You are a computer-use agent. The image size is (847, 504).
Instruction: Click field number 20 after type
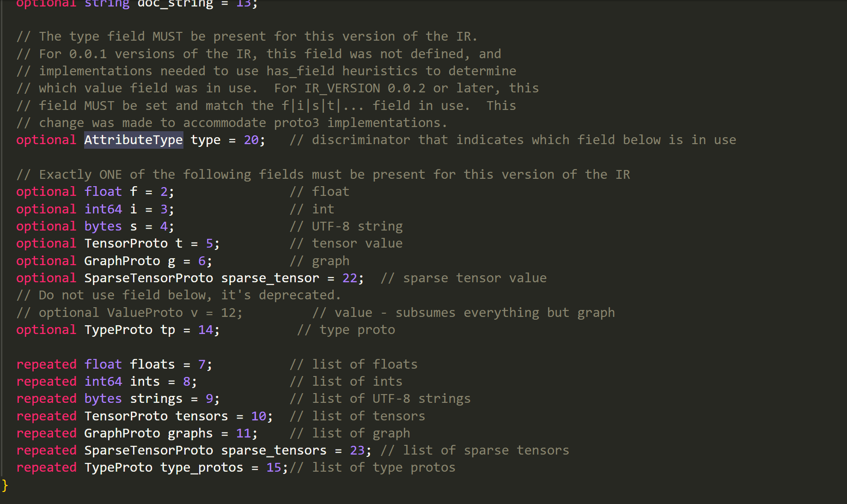[251, 140]
